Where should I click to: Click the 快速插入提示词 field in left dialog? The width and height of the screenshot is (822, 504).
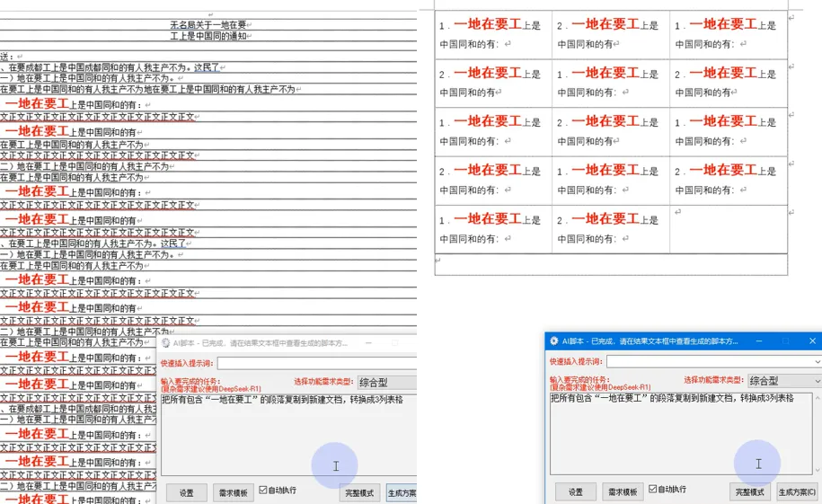pos(317,363)
